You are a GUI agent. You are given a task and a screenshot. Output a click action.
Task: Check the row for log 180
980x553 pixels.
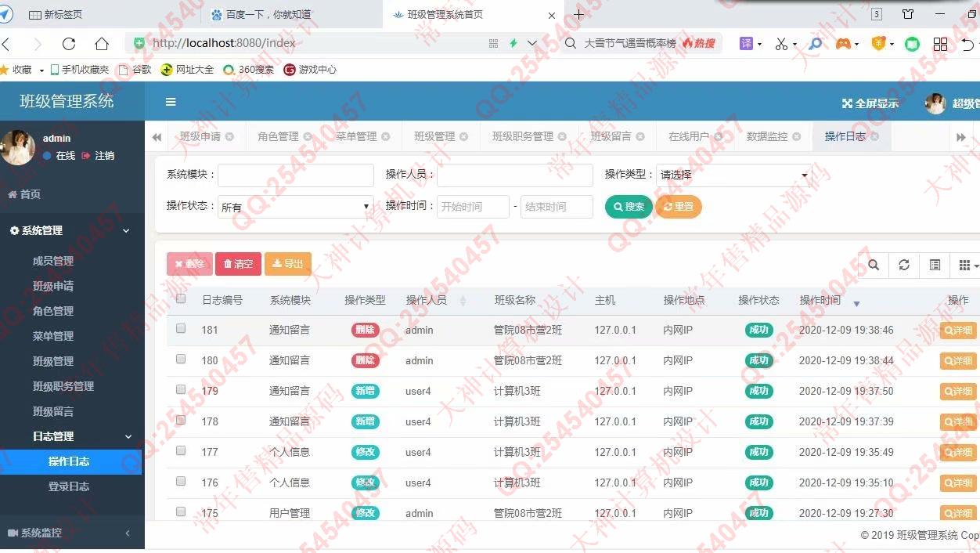[181, 359]
